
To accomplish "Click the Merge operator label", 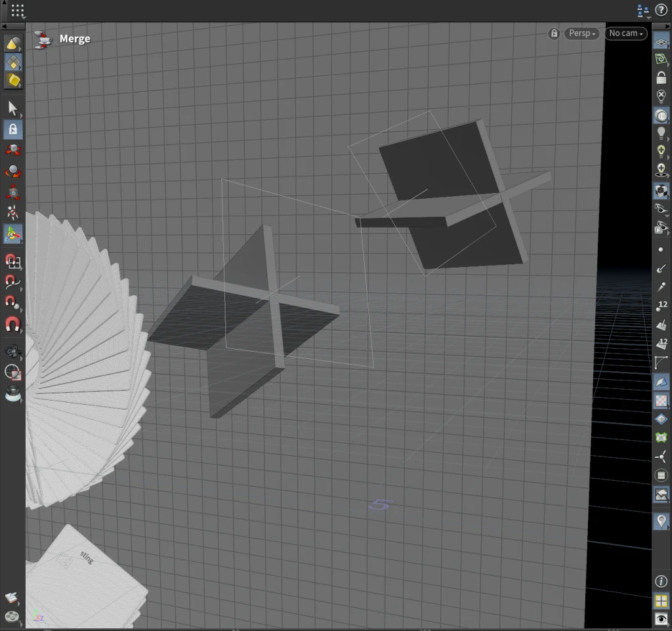I will 75,39.
